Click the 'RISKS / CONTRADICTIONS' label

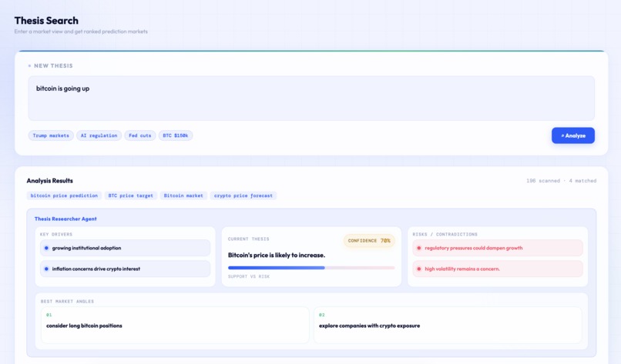click(445, 234)
